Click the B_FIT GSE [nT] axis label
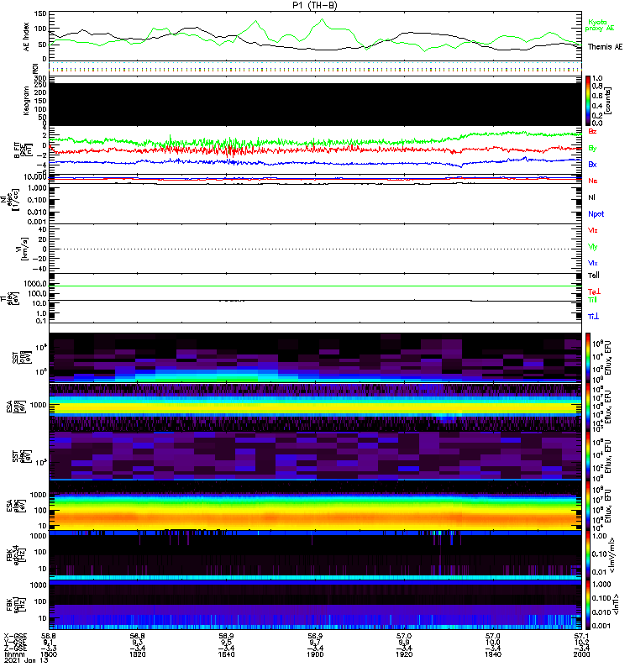 click(24, 150)
